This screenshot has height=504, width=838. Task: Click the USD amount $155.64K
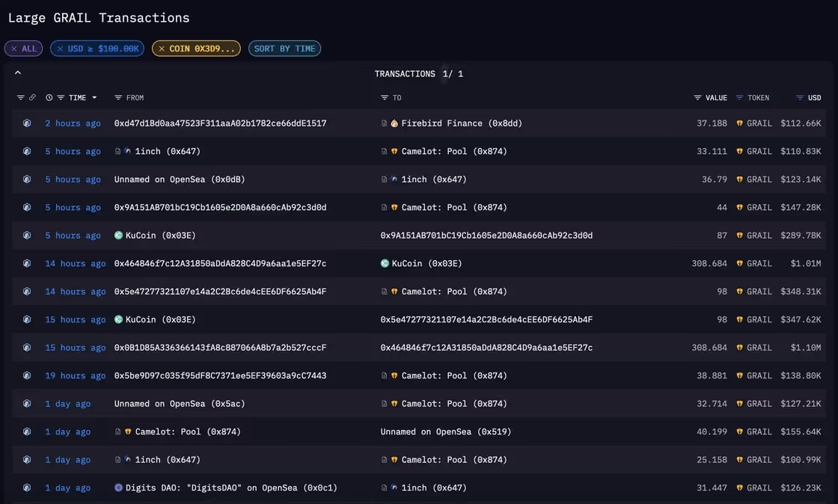801,431
